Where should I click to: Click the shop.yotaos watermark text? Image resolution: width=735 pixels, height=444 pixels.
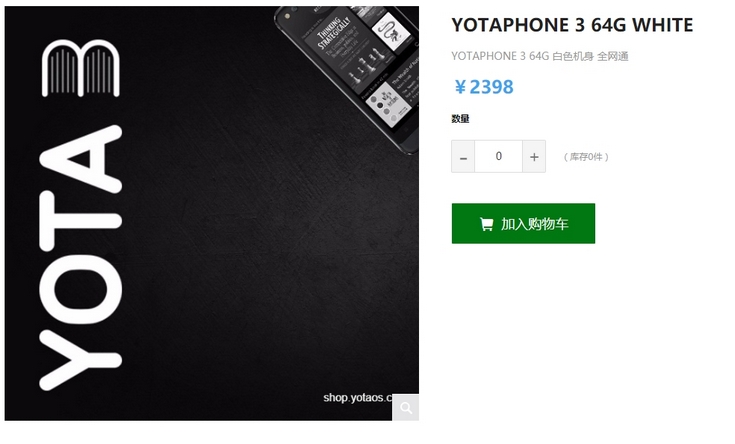click(x=358, y=398)
